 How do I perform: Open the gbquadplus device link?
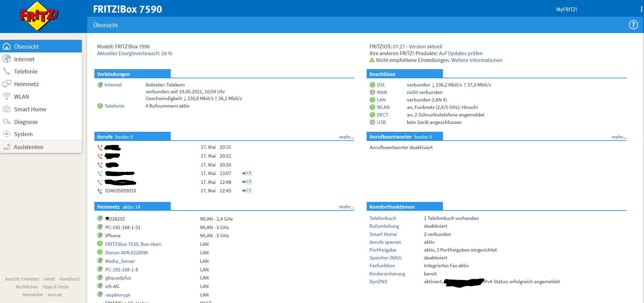pos(118,278)
